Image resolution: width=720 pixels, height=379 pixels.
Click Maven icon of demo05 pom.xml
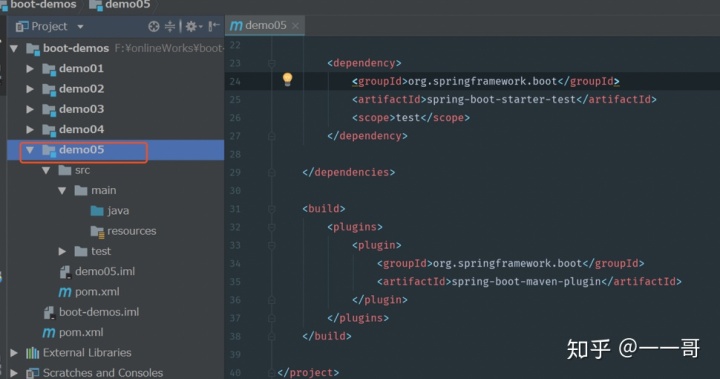pyautogui.click(x=65, y=292)
